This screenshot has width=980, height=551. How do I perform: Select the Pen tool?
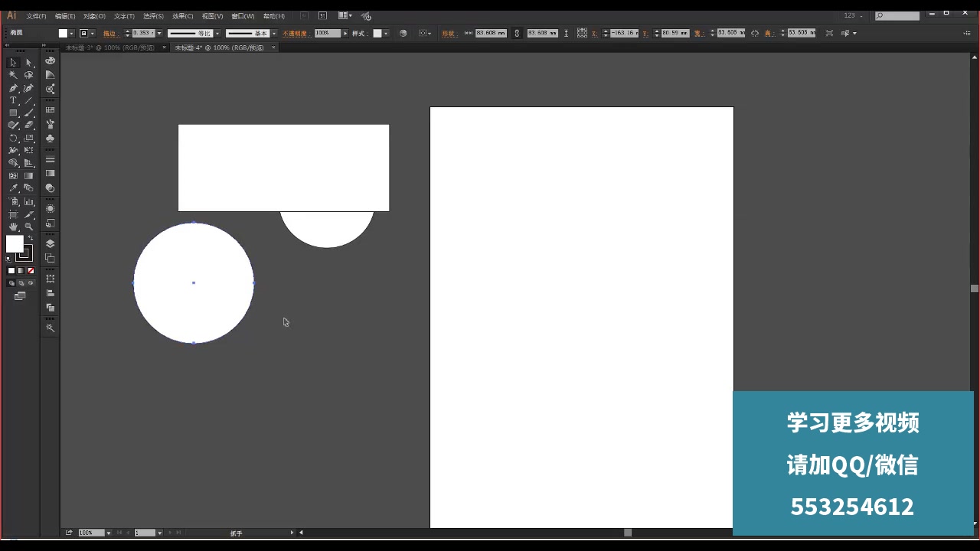[x=13, y=88]
